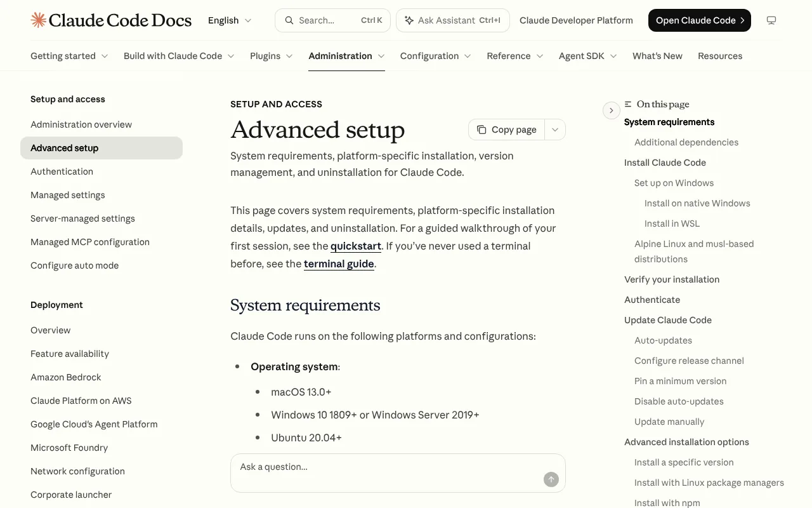
Task: Jump to Install in WSL section
Action: (x=672, y=224)
